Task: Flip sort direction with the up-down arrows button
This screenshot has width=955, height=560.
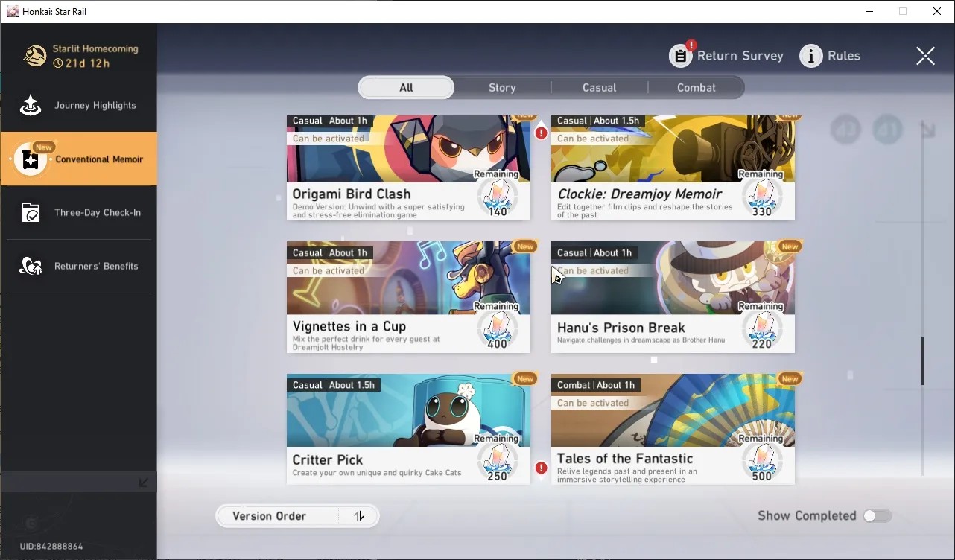Action: pyautogui.click(x=359, y=516)
